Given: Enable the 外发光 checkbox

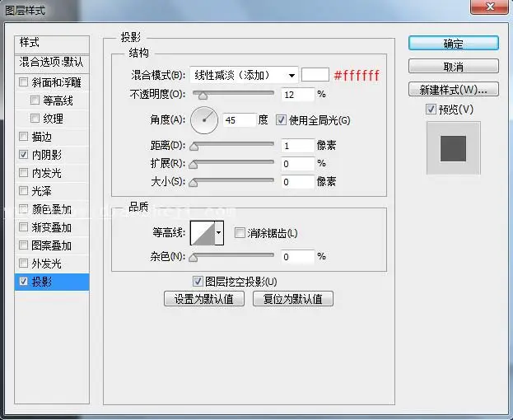Looking at the screenshot, I should tap(24, 263).
